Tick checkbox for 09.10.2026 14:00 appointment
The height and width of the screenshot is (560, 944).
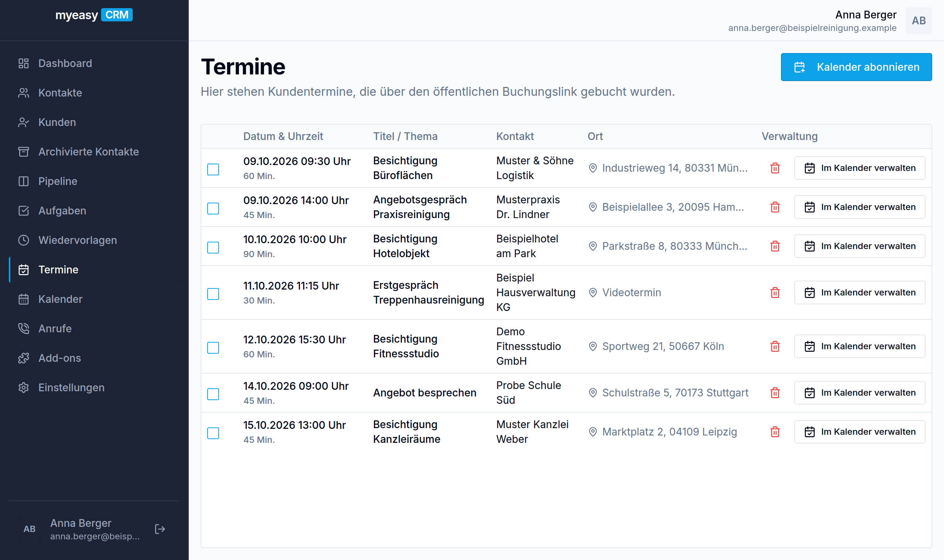(213, 208)
